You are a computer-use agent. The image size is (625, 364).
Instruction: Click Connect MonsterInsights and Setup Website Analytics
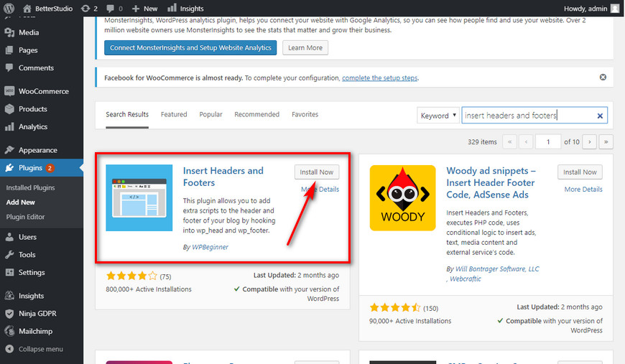(x=190, y=48)
